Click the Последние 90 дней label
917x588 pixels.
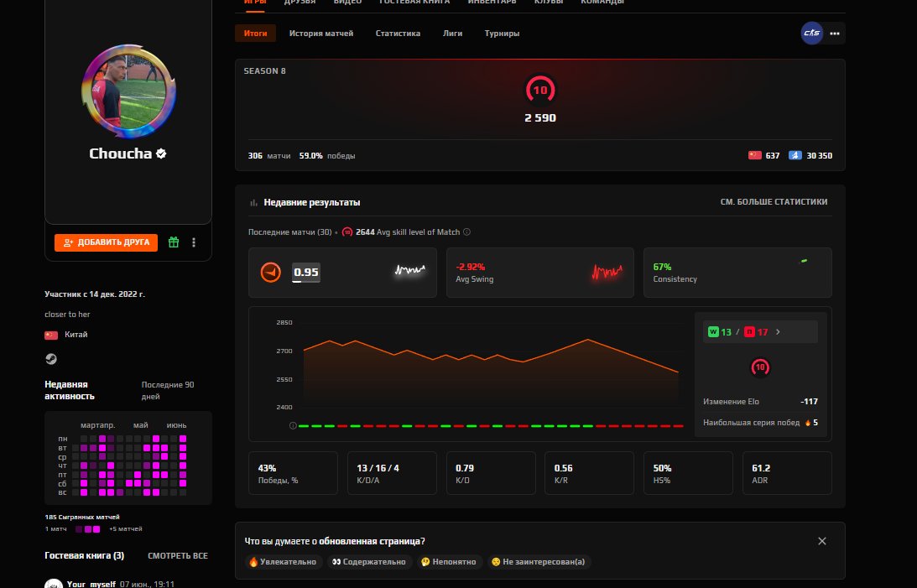(x=168, y=390)
